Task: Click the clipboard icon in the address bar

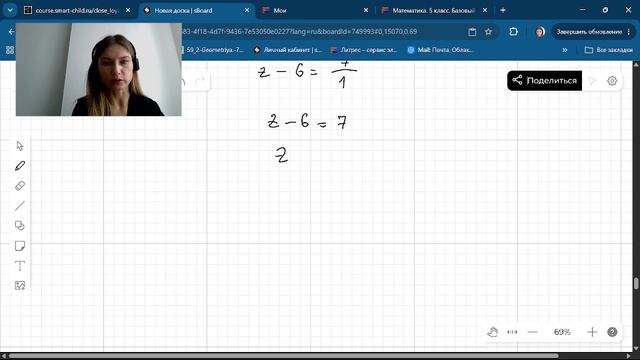Action: [x=472, y=31]
